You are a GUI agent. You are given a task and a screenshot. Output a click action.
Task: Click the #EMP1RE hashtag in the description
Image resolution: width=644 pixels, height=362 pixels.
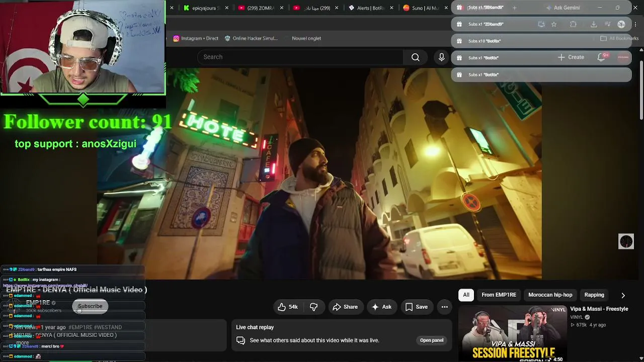[80, 327]
